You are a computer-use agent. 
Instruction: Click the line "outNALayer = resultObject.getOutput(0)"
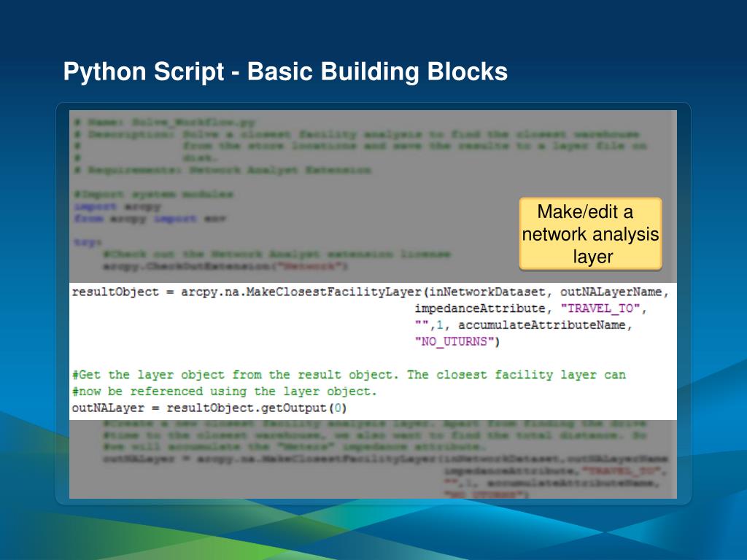pyautogui.click(x=209, y=408)
